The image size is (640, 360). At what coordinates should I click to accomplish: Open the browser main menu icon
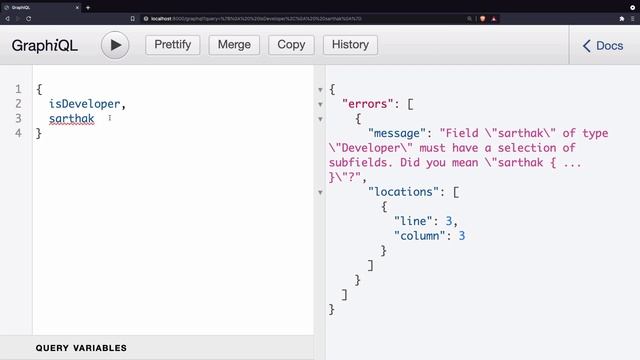point(633,19)
